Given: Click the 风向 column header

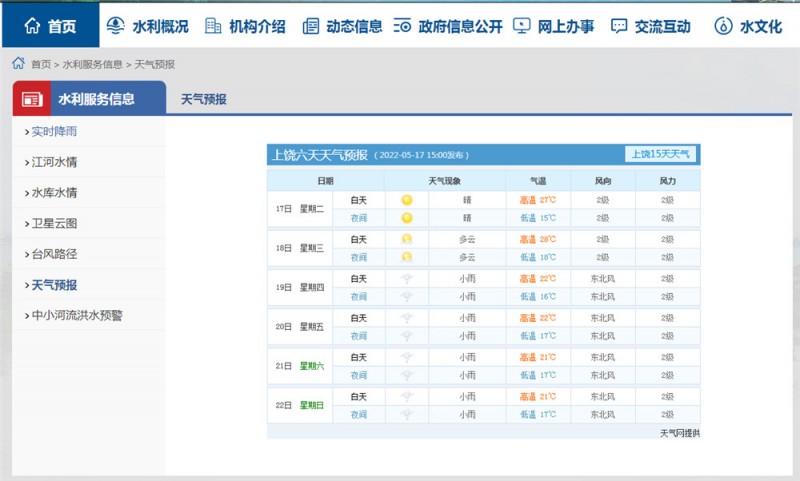Looking at the screenshot, I should 603,181.
